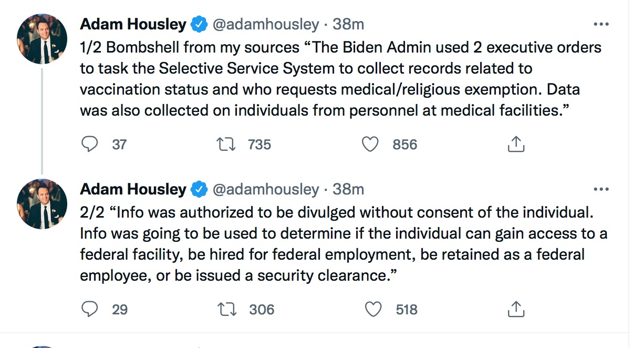Reply to the 2/2 tweet
The image size is (644, 348).
tap(90, 309)
